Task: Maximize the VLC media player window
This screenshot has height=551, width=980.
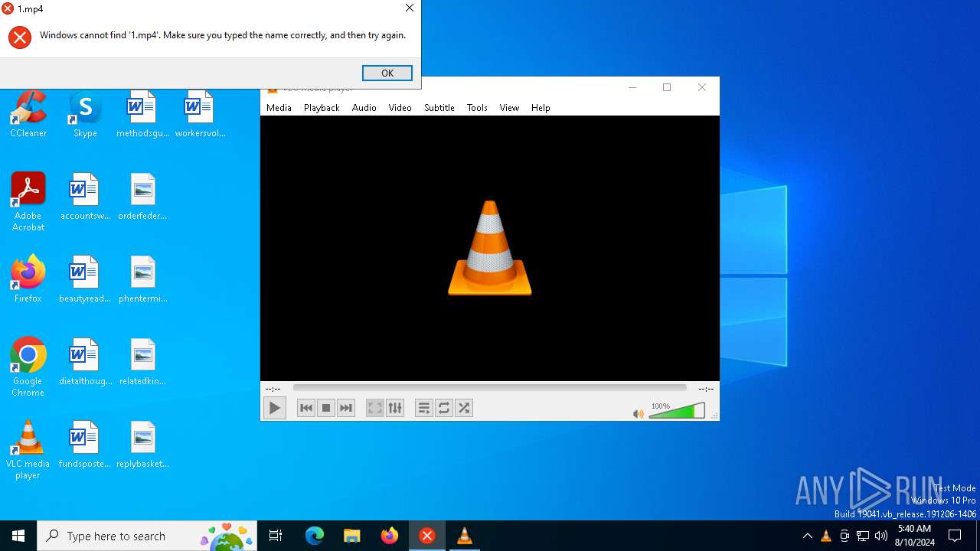Action: click(x=667, y=87)
